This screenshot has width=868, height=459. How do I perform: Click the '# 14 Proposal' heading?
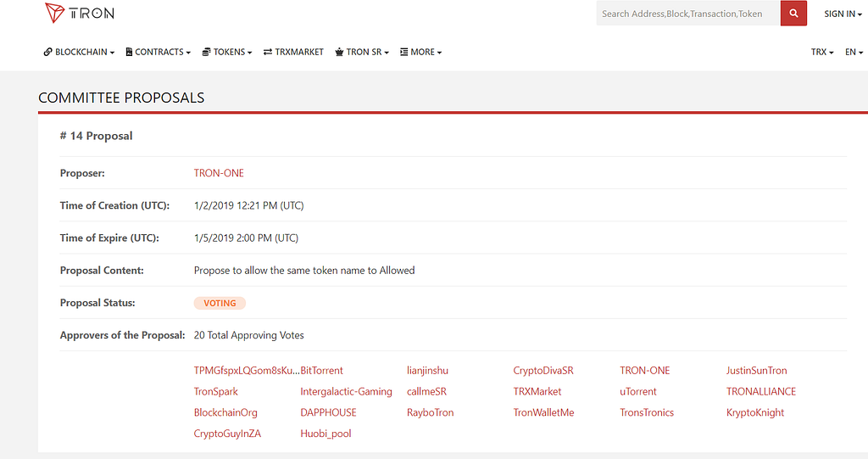click(97, 136)
